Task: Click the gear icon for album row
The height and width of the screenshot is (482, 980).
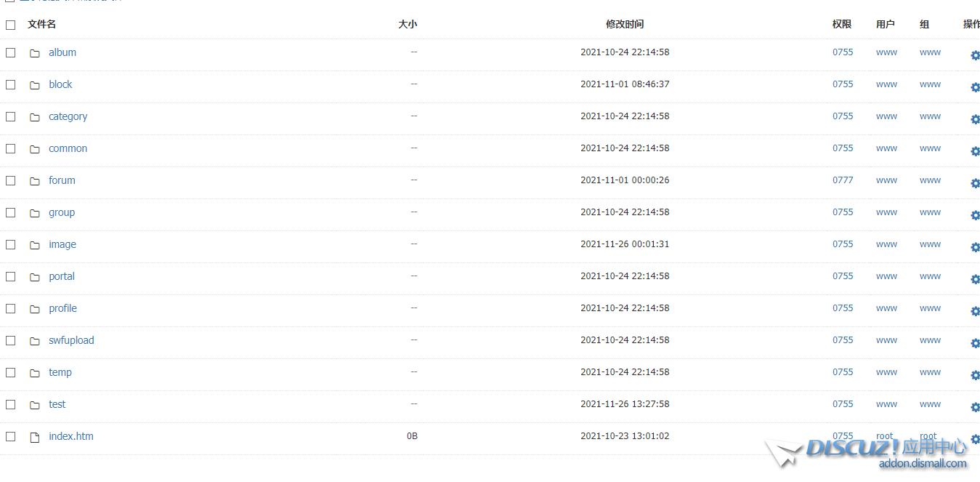Action: 975,55
